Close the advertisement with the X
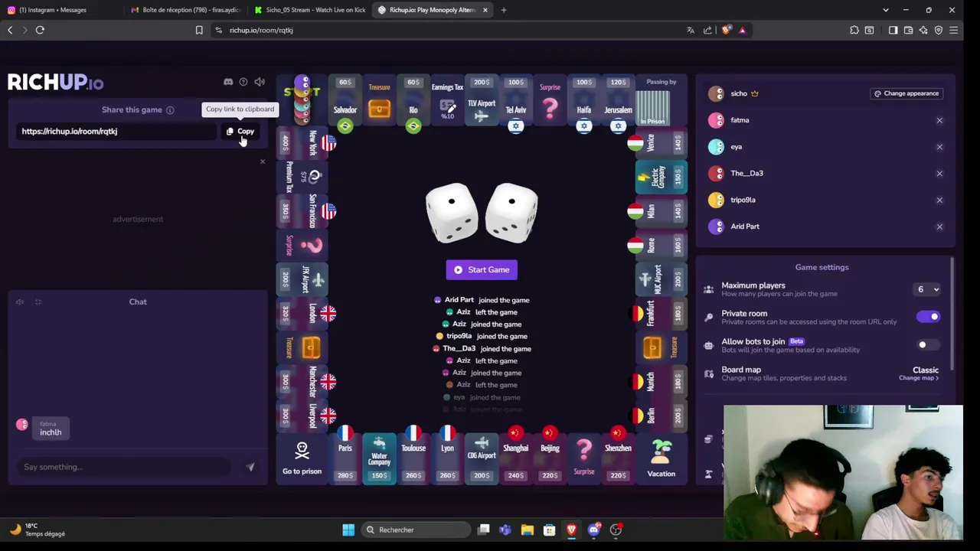 pos(263,161)
